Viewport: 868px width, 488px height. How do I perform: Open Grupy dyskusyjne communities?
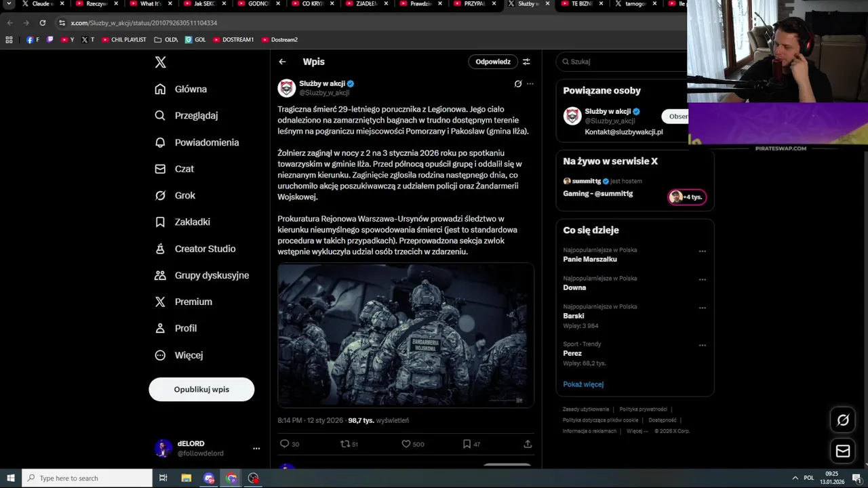[x=201, y=275]
